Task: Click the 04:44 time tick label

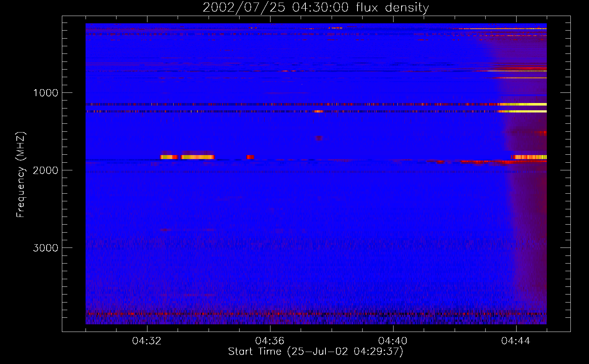Action: [x=516, y=341]
